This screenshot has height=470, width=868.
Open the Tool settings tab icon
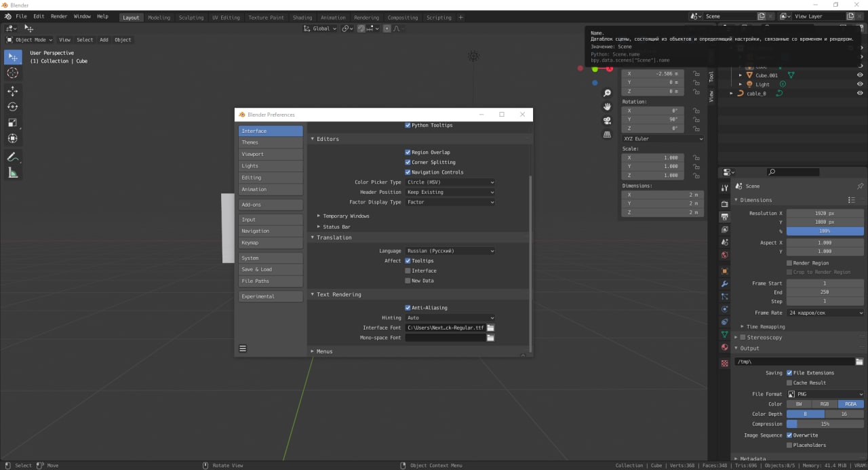pyautogui.click(x=724, y=187)
